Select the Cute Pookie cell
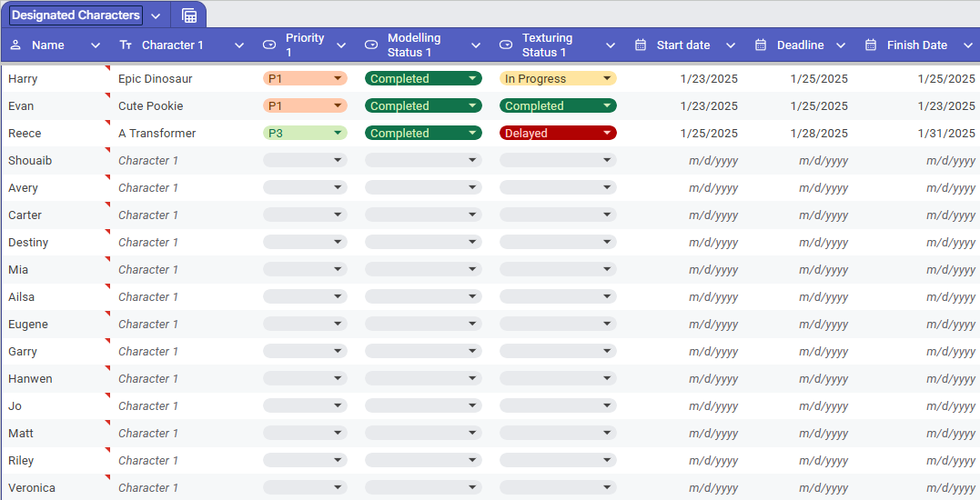980x500 pixels. [184, 105]
